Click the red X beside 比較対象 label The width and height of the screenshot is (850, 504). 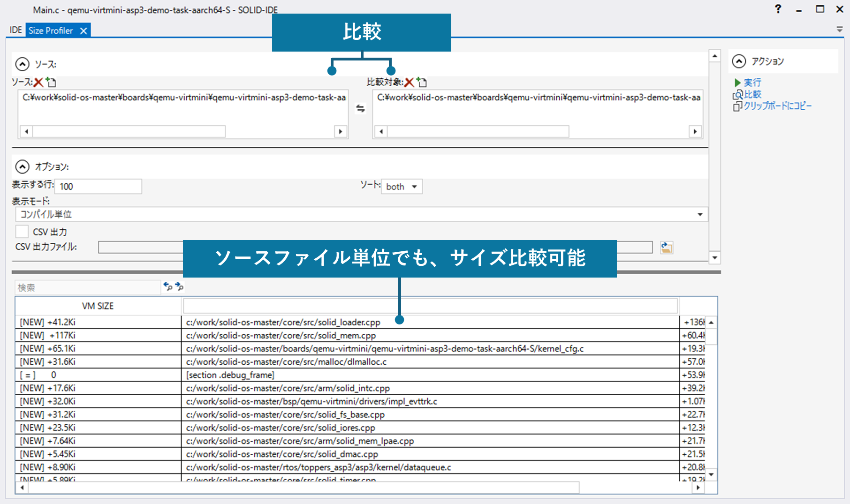coord(409,83)
